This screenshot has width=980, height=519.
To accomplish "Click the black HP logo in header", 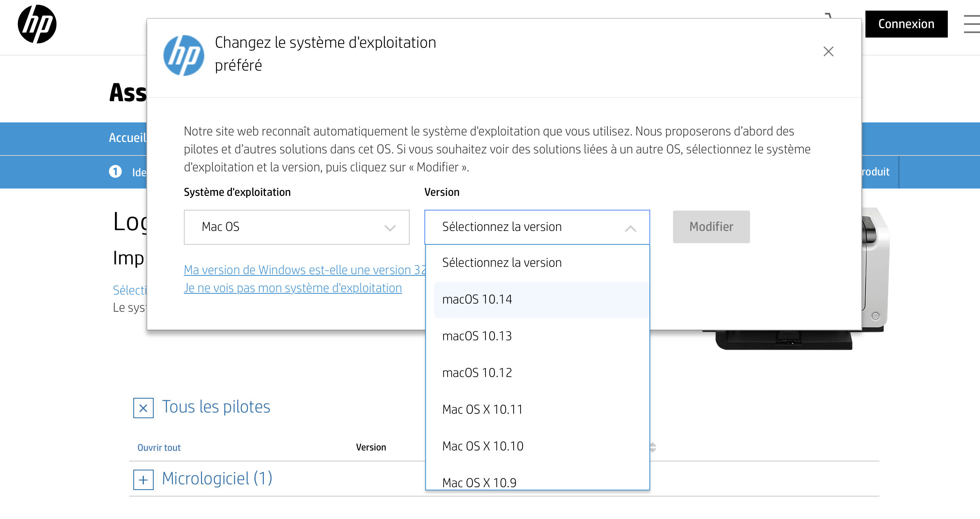I will [37, 24].
